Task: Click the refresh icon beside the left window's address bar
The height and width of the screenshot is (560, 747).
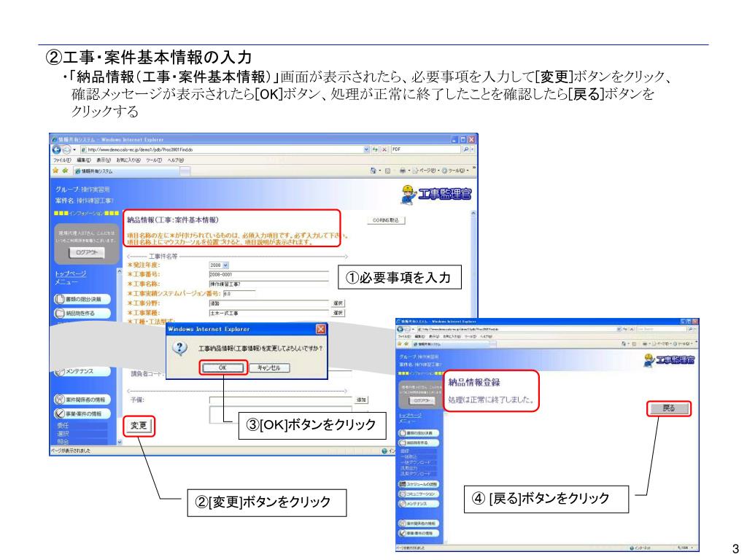Action: coord(376,149)
